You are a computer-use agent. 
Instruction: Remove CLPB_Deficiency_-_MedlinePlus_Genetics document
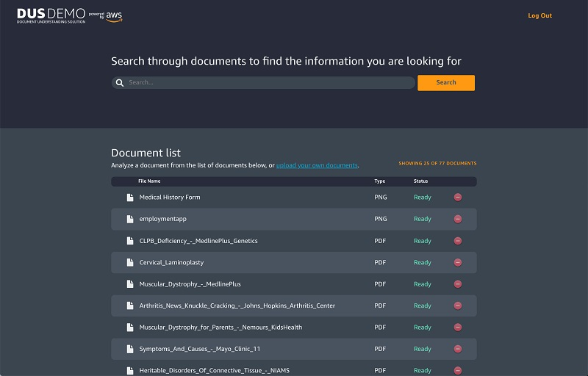(x=458, y=241)
